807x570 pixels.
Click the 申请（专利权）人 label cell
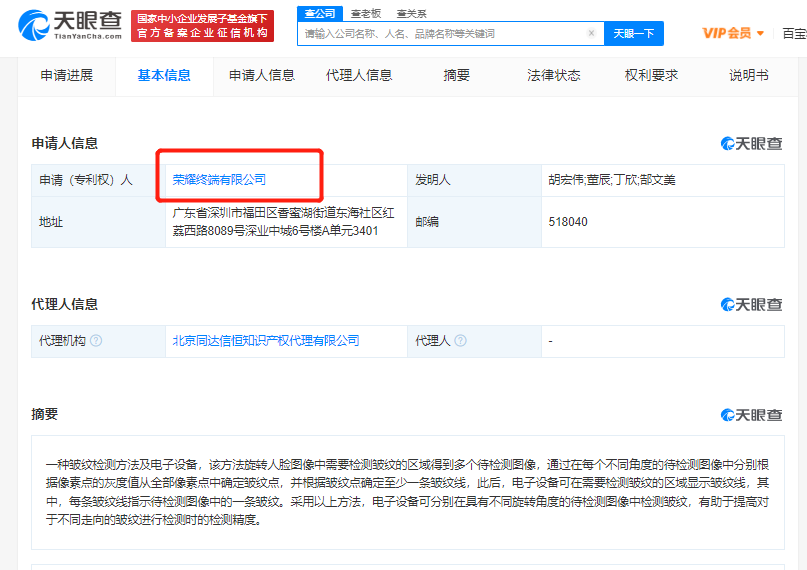(x=98, y=180)
